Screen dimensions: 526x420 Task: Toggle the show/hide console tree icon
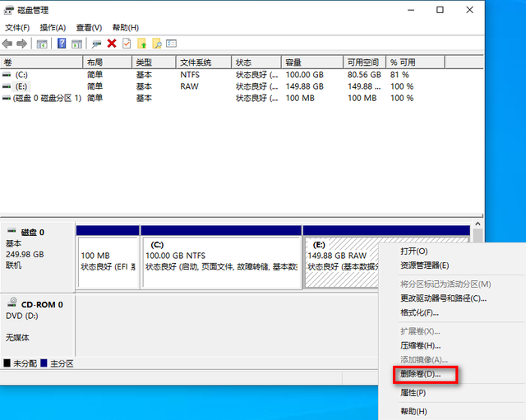pos(42,44)
